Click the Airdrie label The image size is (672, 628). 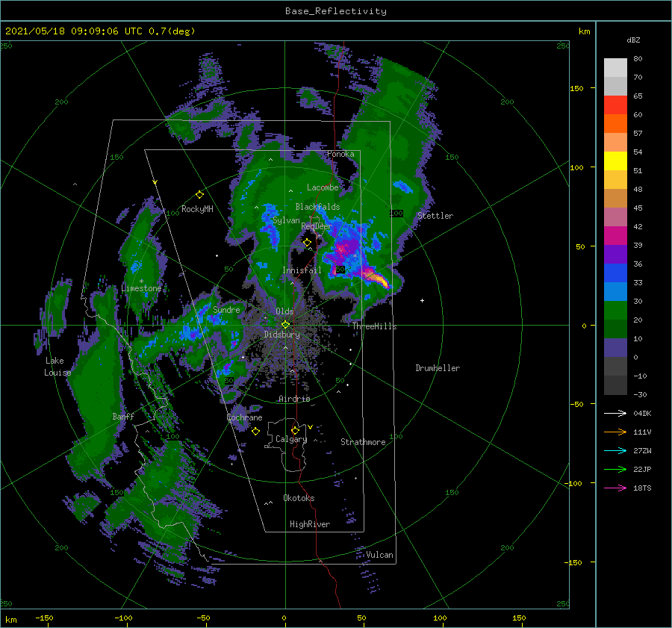[294, 399]
